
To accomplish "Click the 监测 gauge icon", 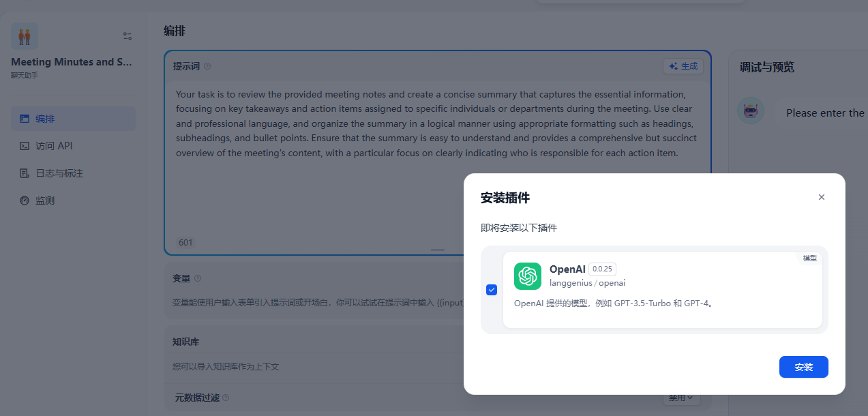I will 25,200.
